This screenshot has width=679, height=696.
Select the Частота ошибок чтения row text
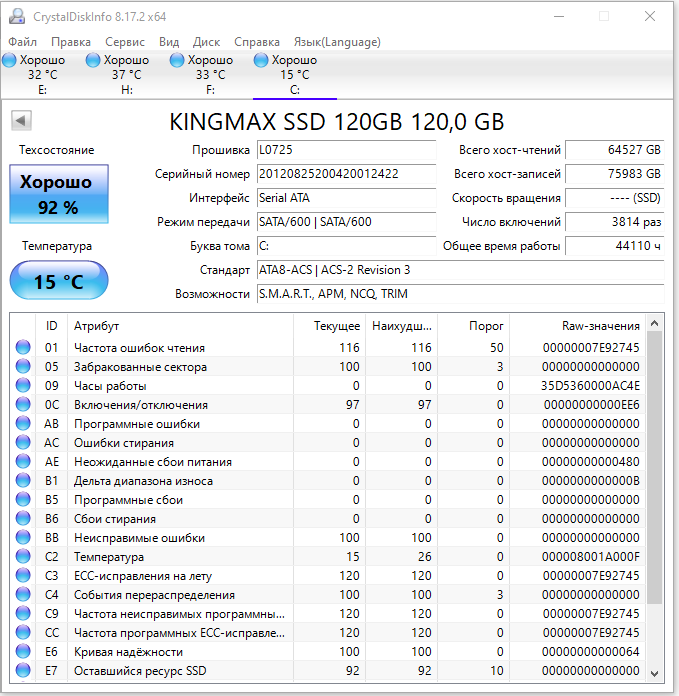pos(139,348)
